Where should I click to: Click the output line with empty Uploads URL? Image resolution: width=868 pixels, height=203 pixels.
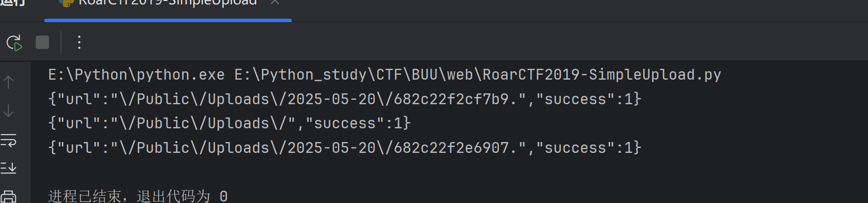click(229, 123)
